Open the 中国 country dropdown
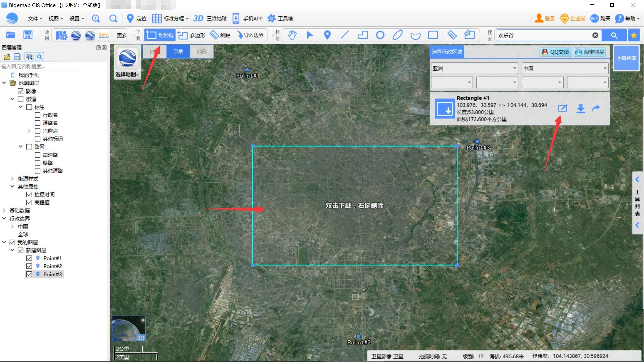This screenshot has height=362, width=644. click(x=565, y=68)
